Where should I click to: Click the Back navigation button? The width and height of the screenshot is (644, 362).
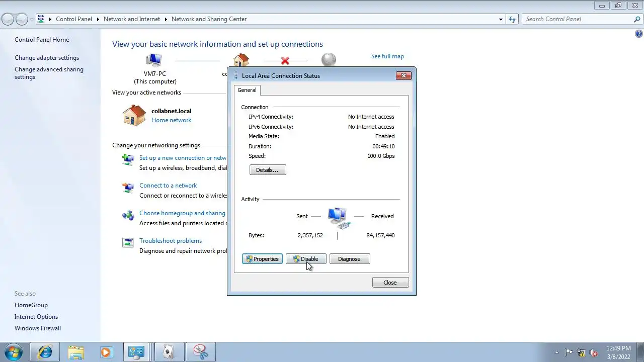coord(8,19)
